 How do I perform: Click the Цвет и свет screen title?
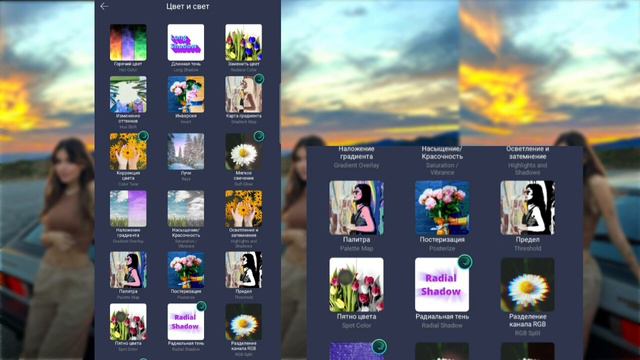pos(188,7)
